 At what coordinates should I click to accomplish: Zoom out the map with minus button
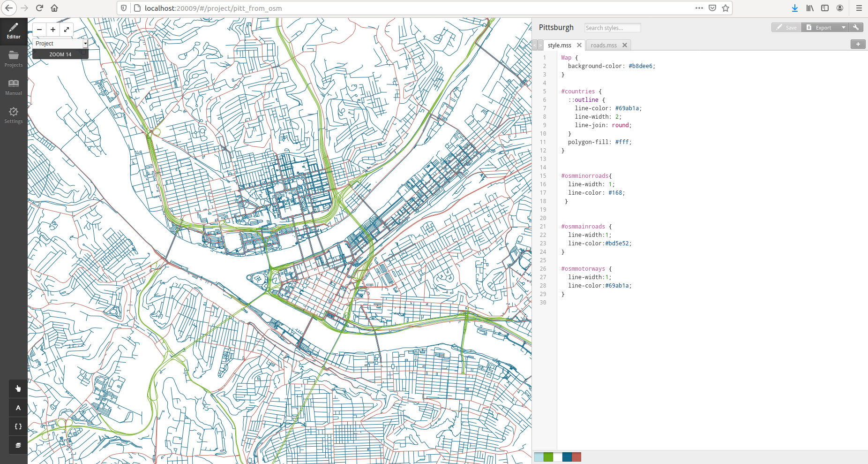click(x=39, y=30)
